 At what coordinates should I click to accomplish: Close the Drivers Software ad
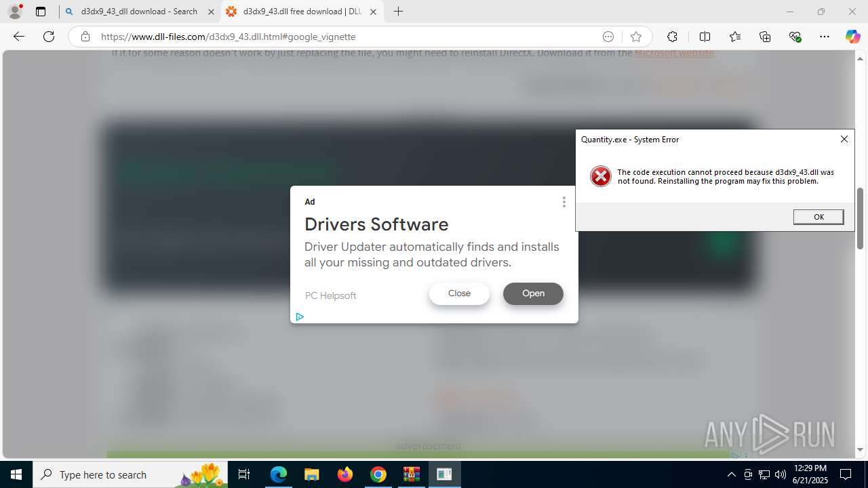tap(459, 293)
